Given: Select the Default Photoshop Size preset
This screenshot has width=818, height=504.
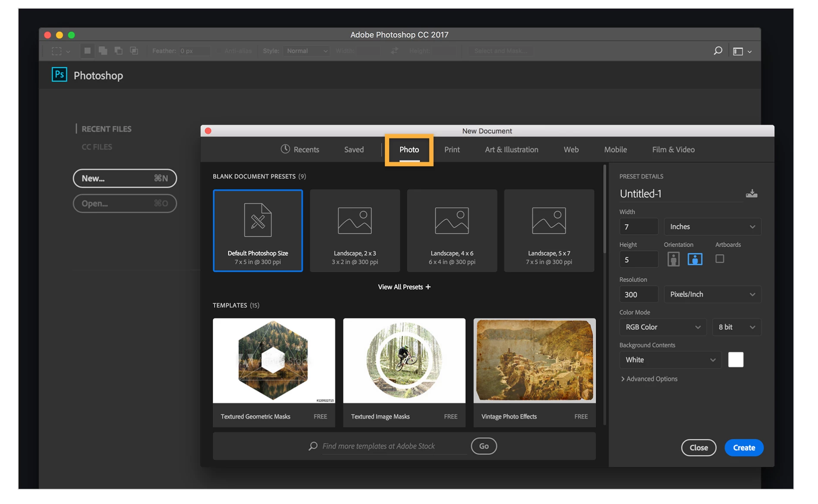Looking at the screenshot, I should pyautogui.click(x=258, y=230).
